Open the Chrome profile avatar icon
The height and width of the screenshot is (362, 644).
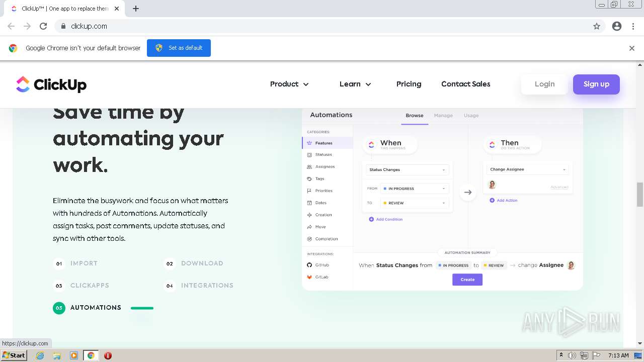point(617,26)
